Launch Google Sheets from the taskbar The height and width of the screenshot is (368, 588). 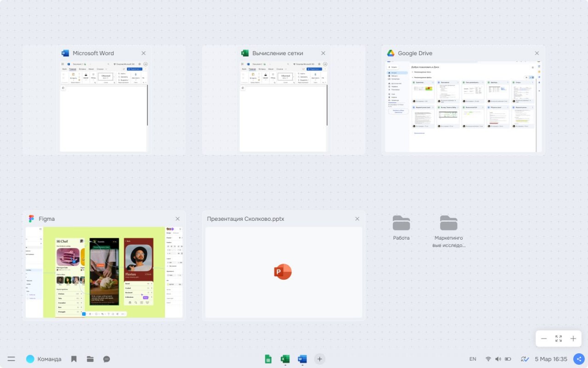pyautogui.click(x=268, y=359)
